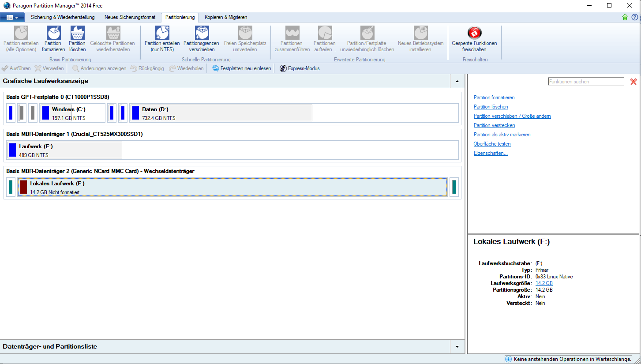Click Neues Betriebssystem installieren icon
Screen dimensions: 641x364
pyautogui.click(x=420, y=33)
